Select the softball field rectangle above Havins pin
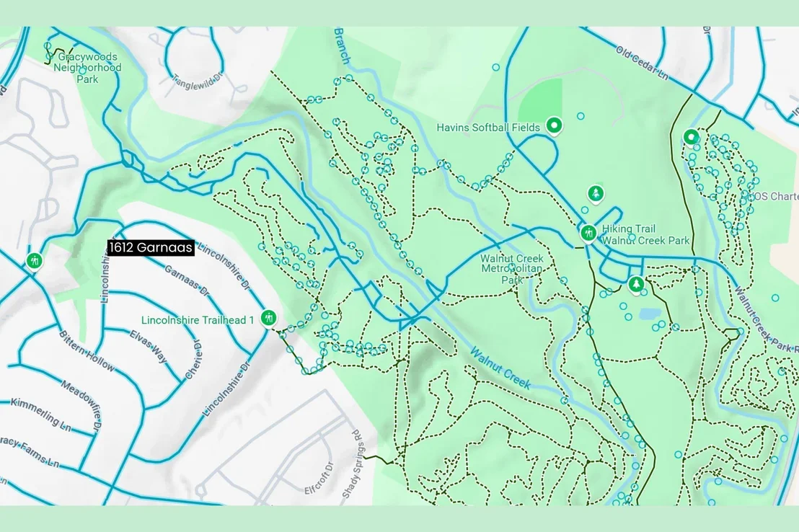The height and width of the screenshot is (532, 799). (x=541, y=99)
